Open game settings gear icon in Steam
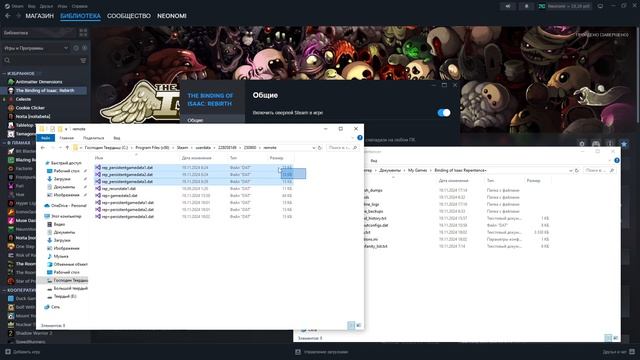640x360 pixels. pyautogui.click(x=582, y=144)
